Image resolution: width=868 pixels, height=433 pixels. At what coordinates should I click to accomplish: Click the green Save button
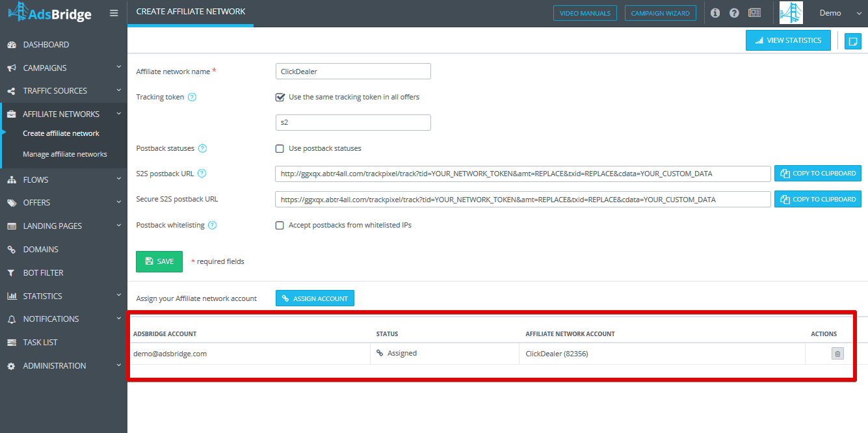click(x=159, y=261)
